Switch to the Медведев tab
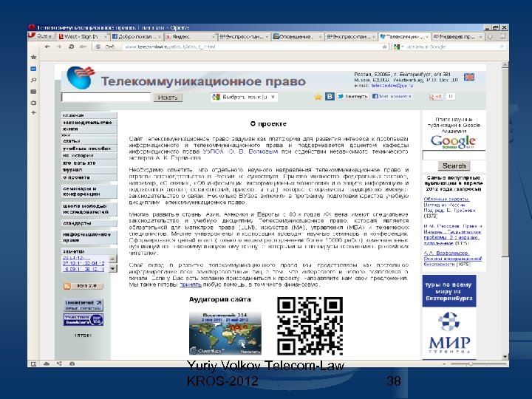 (x=457, y=36)
